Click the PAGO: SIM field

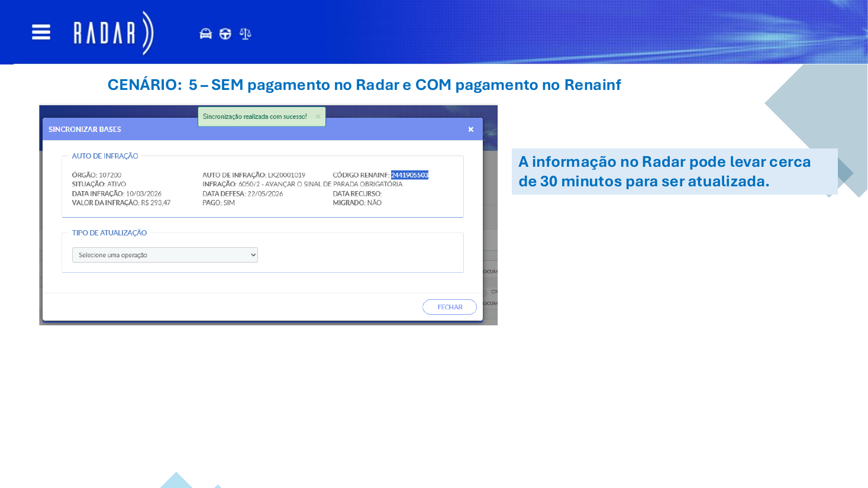coord(219,203)
